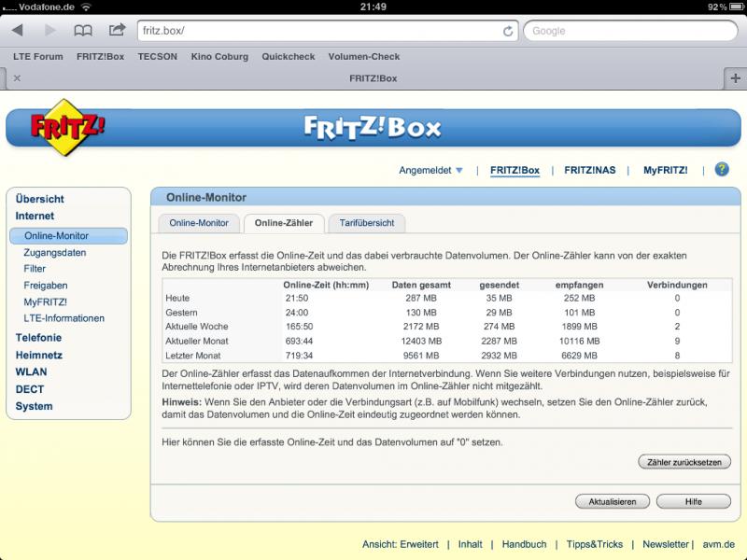Click the Heute row label

[x=177, y=298]
